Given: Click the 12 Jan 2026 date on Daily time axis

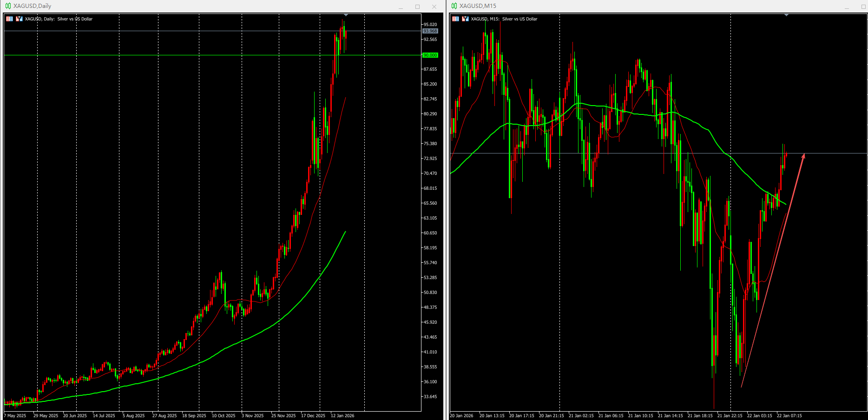Looking at the screenshot, I should click(x=342, y=416).
